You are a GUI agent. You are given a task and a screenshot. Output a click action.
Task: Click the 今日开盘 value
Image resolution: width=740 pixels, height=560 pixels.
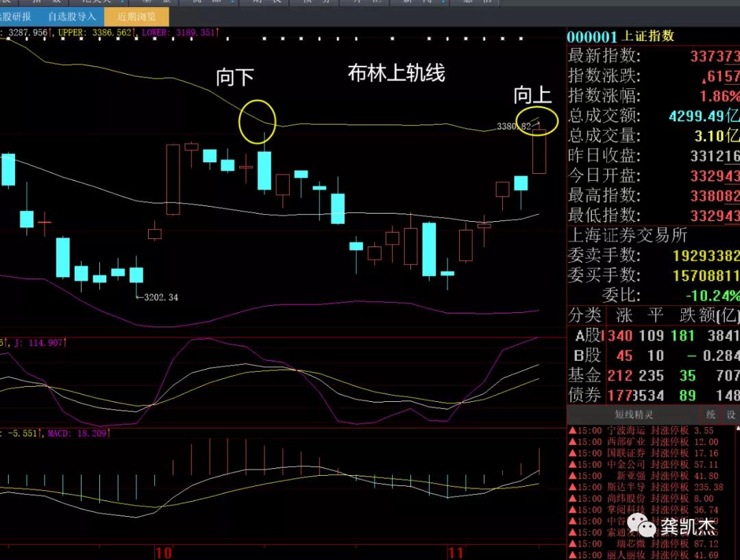(x=715, y=176)
